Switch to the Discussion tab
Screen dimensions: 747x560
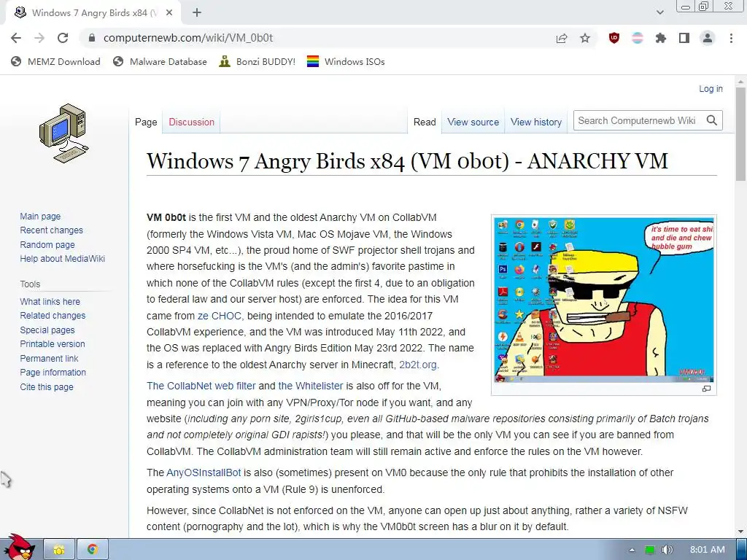click(x=192, y=122)
